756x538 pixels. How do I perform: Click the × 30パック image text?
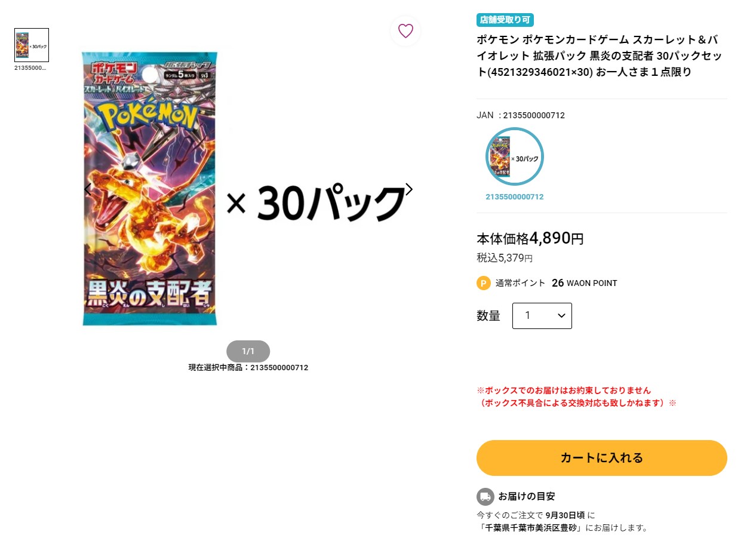(x=316, y=204)
